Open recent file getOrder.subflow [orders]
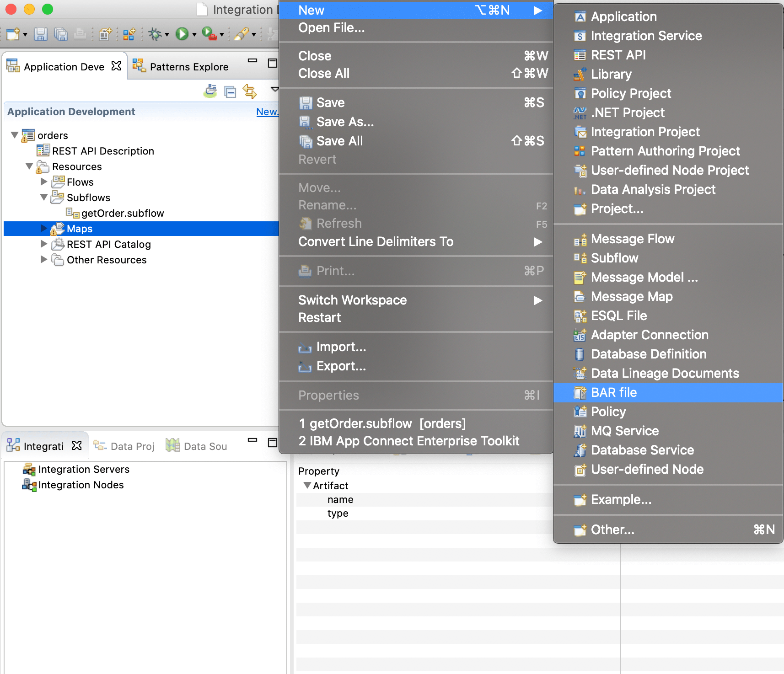 pos(416,424)
